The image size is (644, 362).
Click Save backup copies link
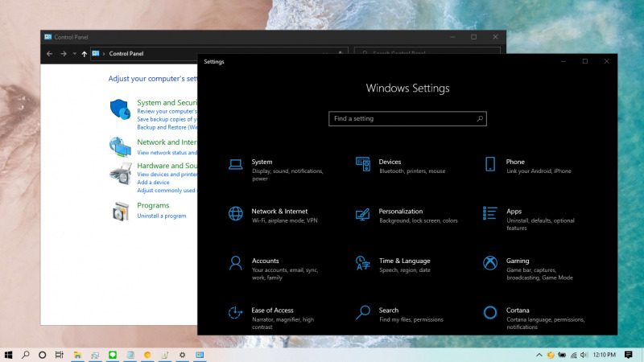pyautogui.click(x=167, y=119)
